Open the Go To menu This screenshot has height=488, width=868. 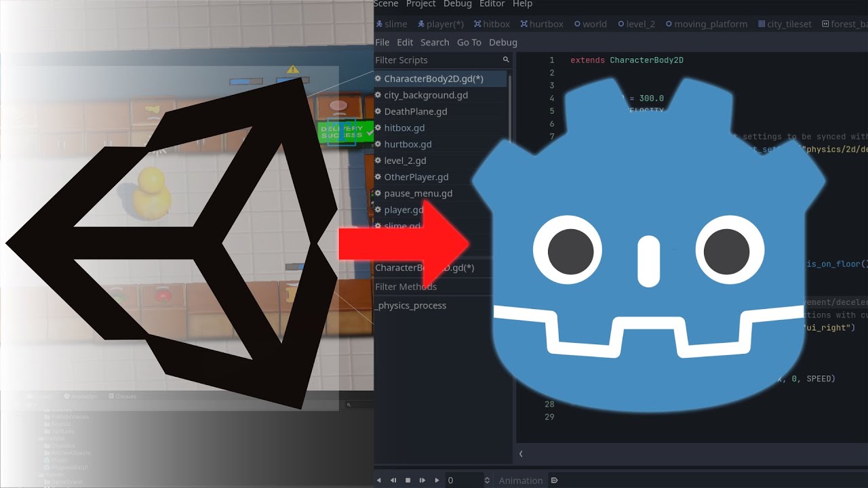(469, 42)
